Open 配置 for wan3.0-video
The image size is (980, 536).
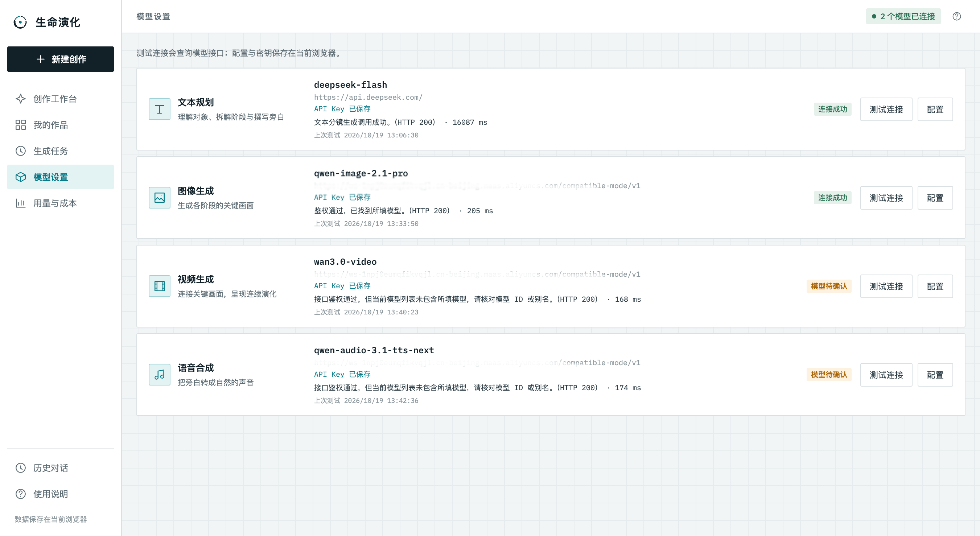pyautogui.click(x=935, y=286)
